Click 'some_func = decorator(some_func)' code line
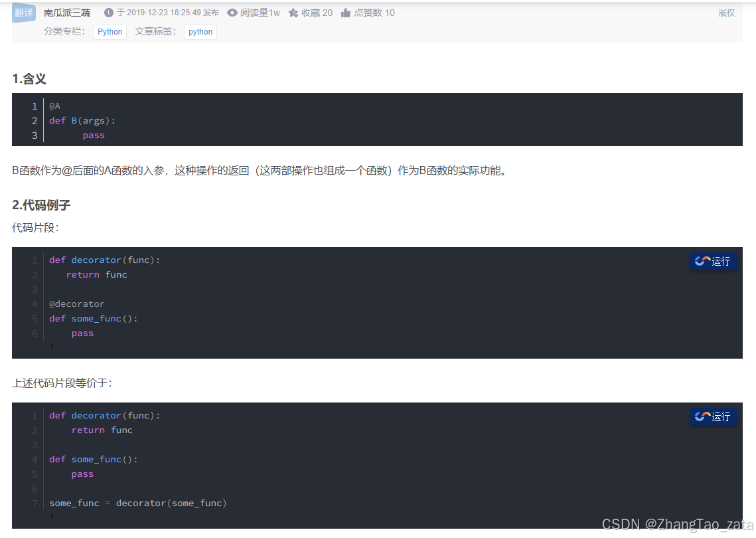756x538 pixels. 138,503
